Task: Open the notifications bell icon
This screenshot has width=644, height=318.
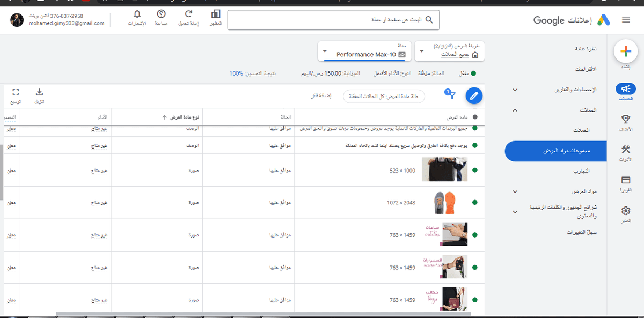Action: [x=137, y=14]
